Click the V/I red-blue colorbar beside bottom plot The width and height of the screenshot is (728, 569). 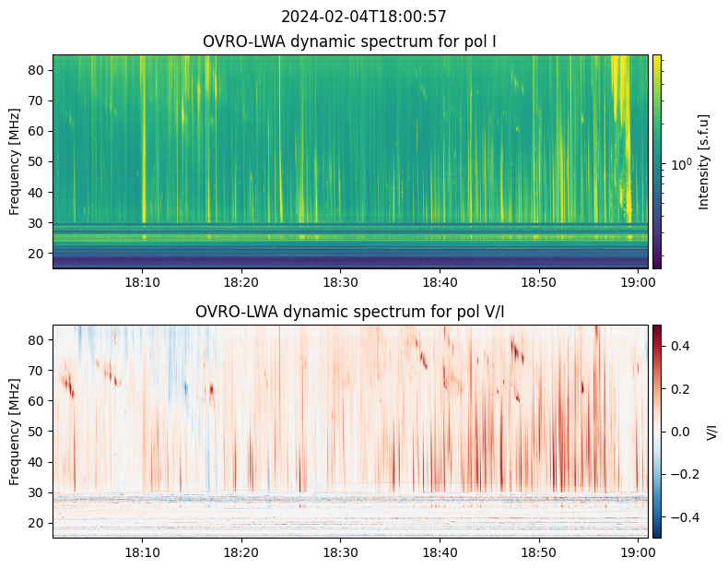657,431
